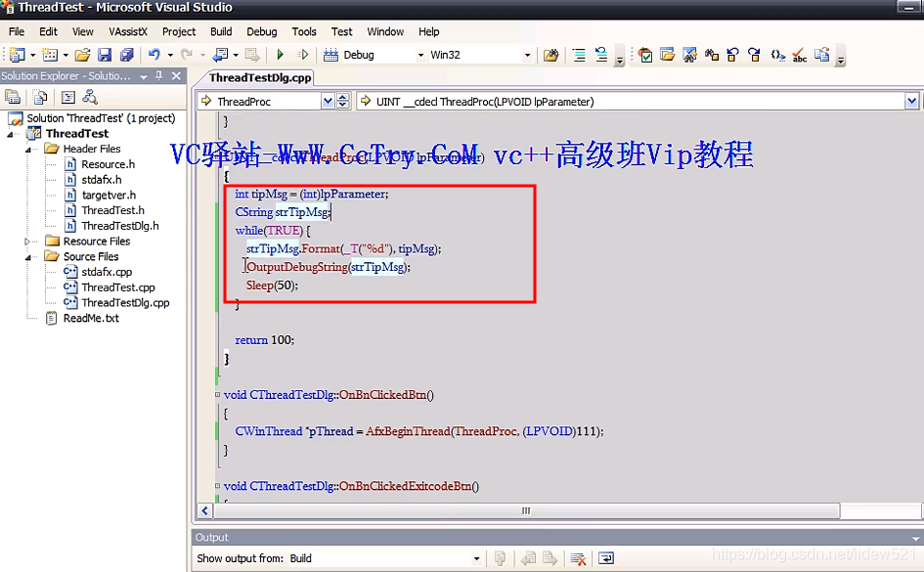Open the Undo history dropdown arrow
Screen dimensions: 924x572
[x=170, y=55]
